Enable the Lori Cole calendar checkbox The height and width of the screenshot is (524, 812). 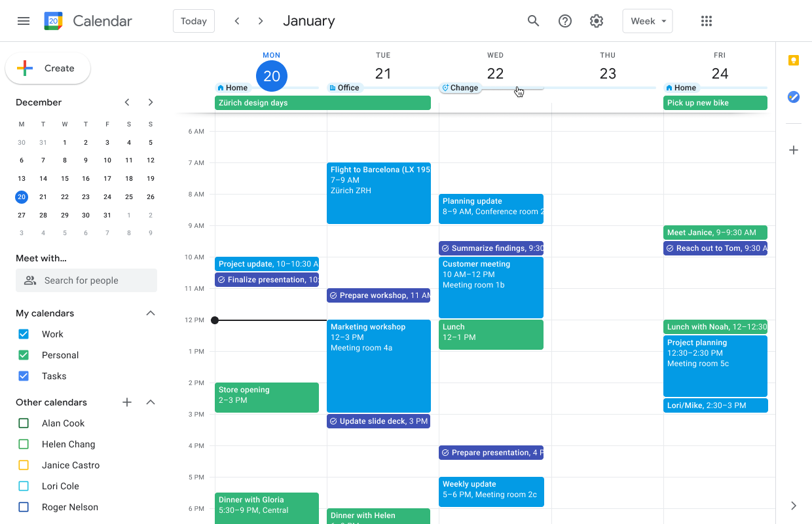(x=24, y=486)
